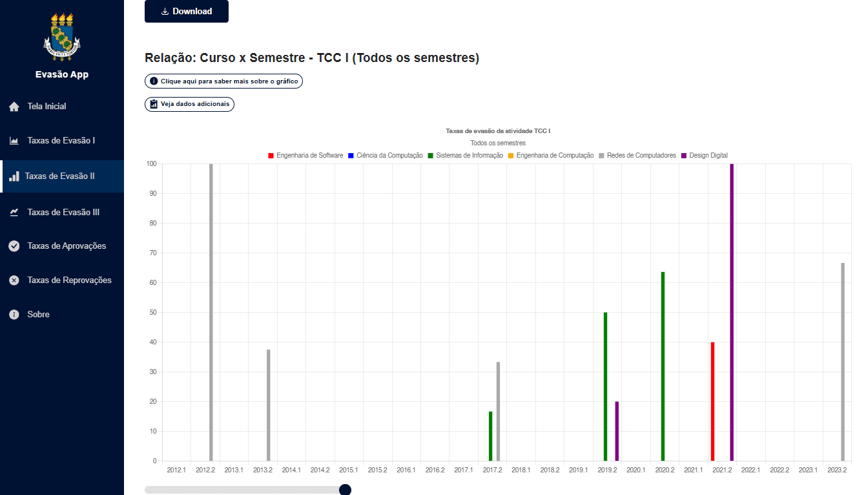Click the green bar at 2020.2
The width and height of the screenshot is (868, 495).
point(663,366)
